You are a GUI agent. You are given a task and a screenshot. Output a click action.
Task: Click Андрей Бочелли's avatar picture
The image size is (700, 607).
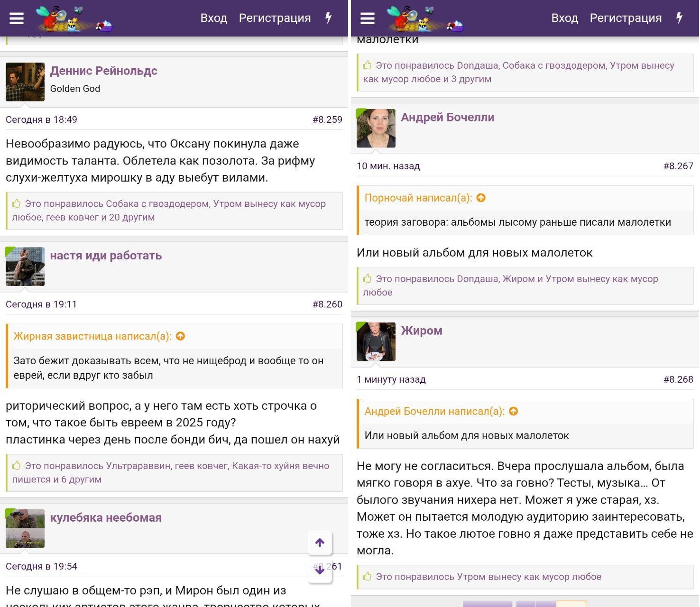tap(376, 129)
